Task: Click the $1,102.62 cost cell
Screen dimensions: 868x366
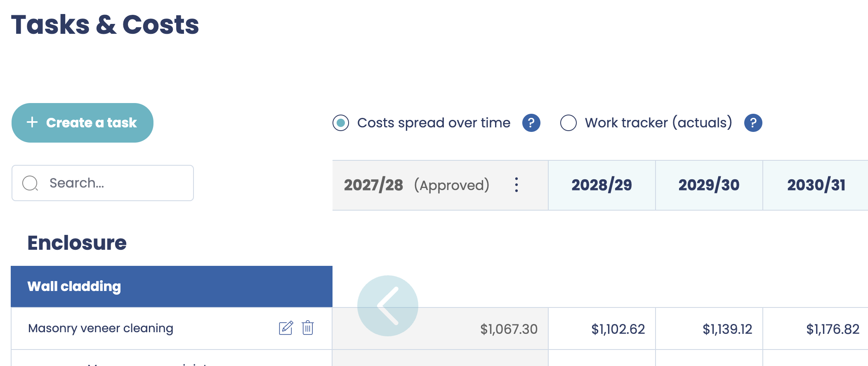Action: (x=618, y=329)
